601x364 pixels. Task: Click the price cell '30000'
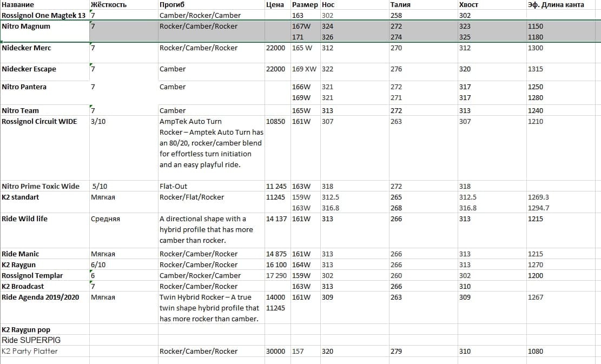[x=278, y=351]
